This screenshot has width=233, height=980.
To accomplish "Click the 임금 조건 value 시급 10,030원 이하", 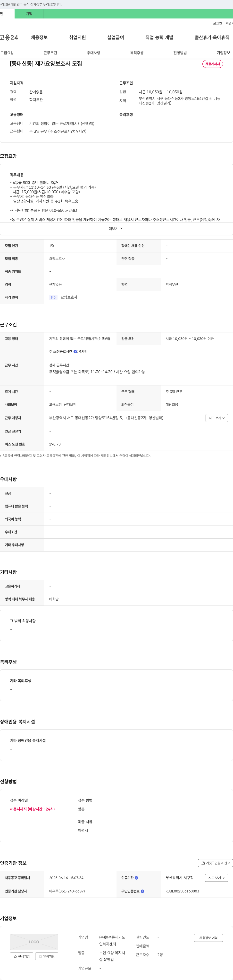I will pyautogui.click(x=189, y=339).
